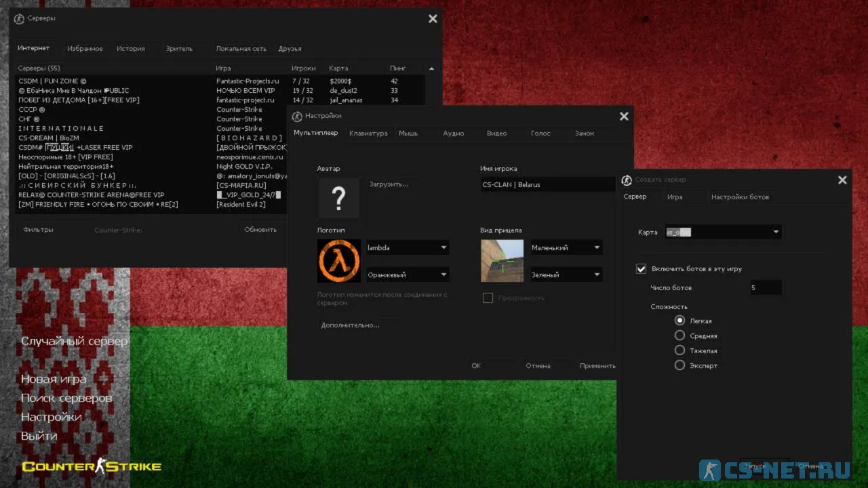The width and height of the screenshot is (868, 488).
Task: Switch to Друзья tab
Action: pos(290,49)
